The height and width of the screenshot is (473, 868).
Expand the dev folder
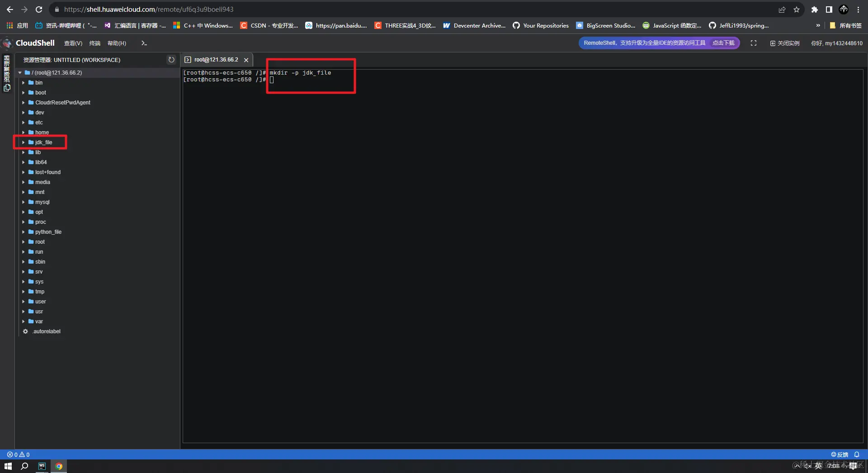[x=24, y=113]
